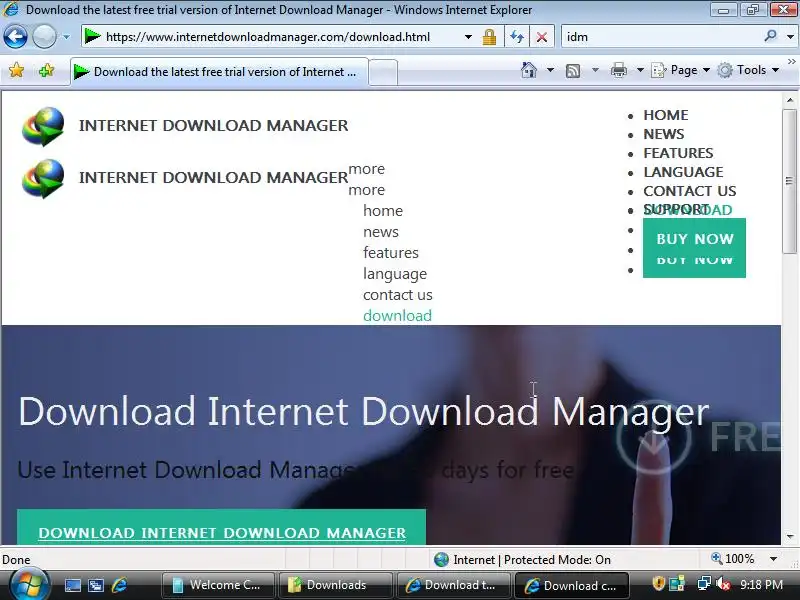Click lowercase 'features' menu link

390,253
